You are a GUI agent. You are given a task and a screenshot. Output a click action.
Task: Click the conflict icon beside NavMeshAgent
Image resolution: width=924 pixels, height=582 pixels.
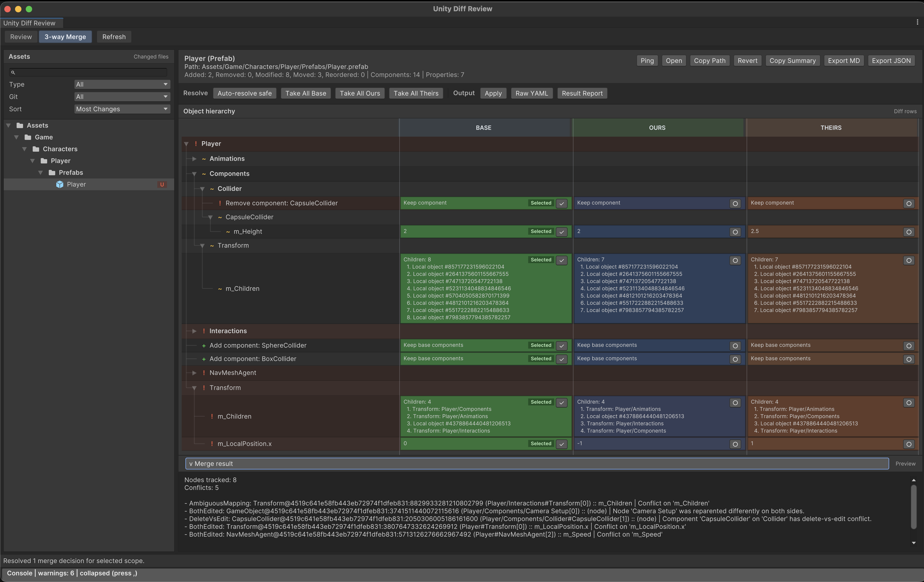tap(204, 373)
